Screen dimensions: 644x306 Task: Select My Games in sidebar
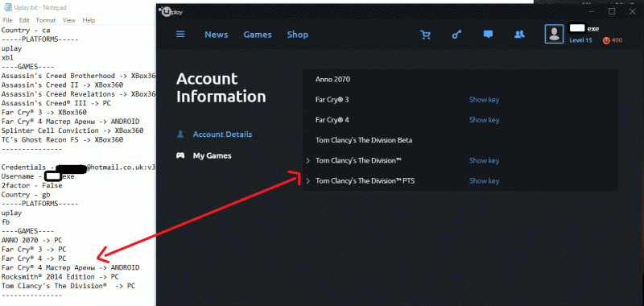(212, 155)
